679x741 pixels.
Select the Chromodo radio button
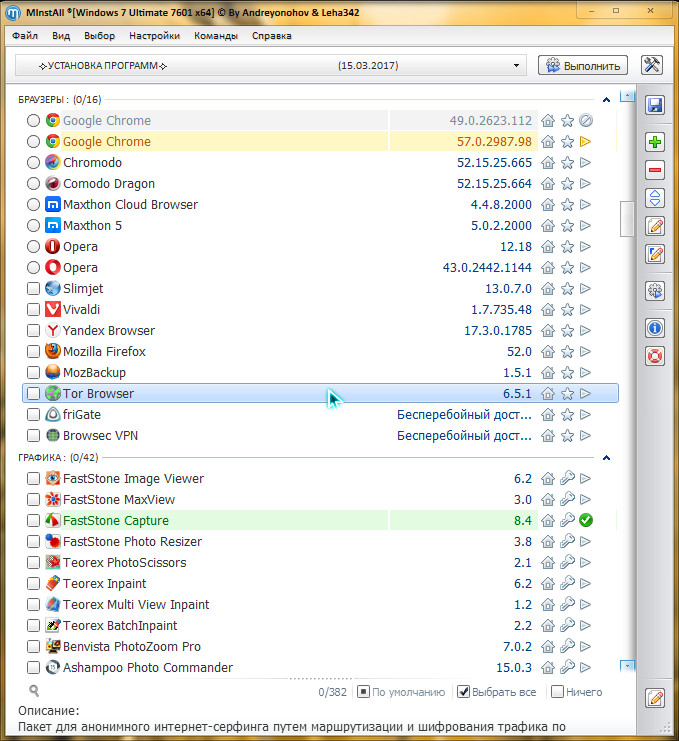coord(33,163)
